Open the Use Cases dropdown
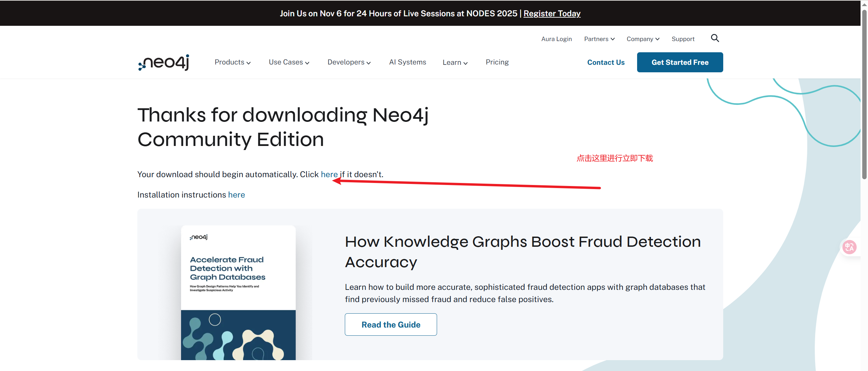Screen dimensions: 868x371 coord(289,62)
